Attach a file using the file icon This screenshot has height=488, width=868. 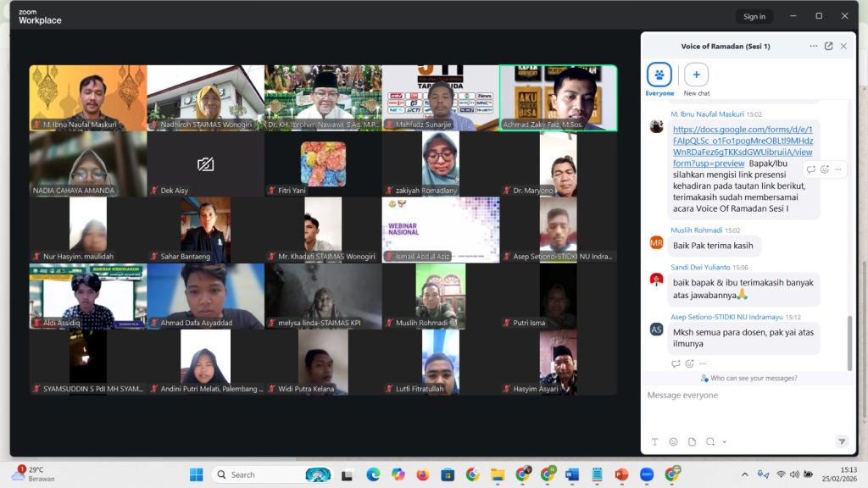[x=692, y=441]
